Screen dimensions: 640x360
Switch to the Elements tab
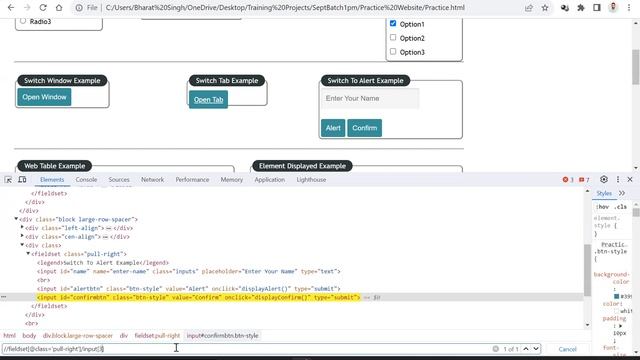[52, 180]
